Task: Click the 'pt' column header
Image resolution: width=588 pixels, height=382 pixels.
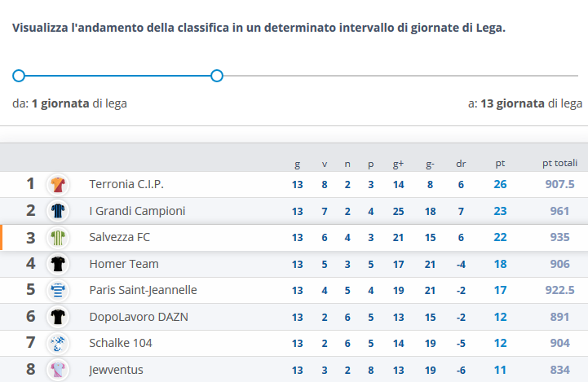Action: pyautogui.click(x=500, y=164)
